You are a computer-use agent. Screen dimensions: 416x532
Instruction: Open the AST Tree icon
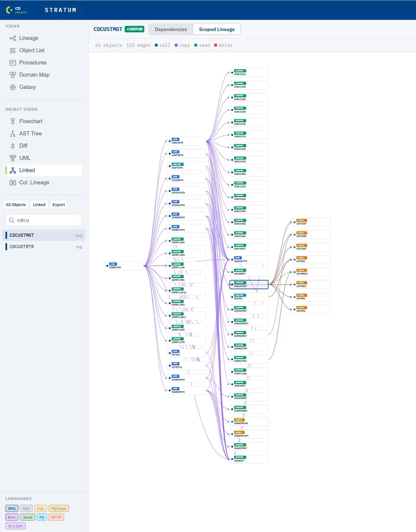pyautogui.click(x=12, y=133)
